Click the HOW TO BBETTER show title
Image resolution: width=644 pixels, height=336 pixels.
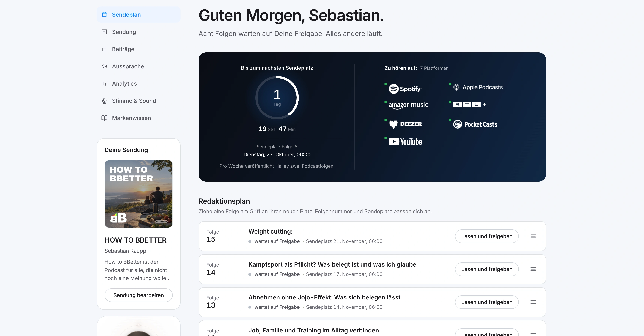(135, 240)
